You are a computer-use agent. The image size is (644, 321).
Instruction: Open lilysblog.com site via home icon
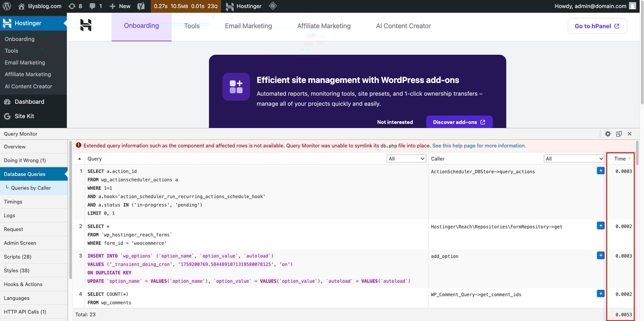click(21, 6)
